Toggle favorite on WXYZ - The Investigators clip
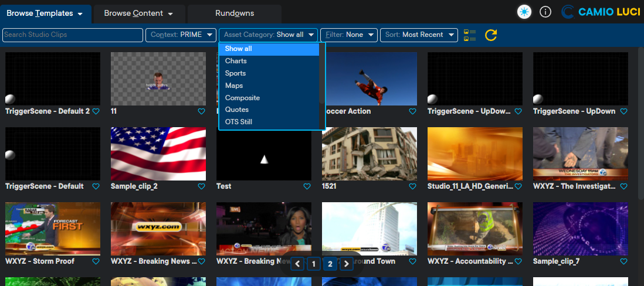Image resolution: width=644 pixels, height=286 pixels. coord(623,186)
